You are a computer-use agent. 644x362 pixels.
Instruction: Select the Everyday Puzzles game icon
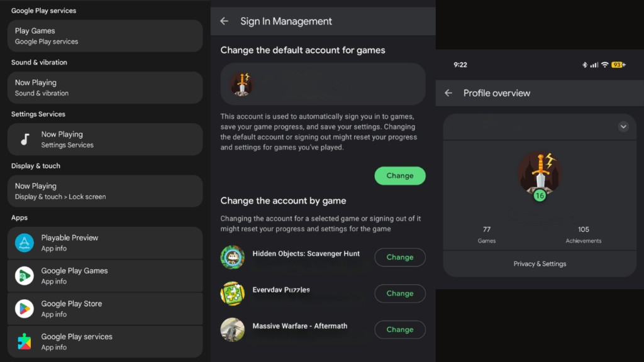coord(233,293)
